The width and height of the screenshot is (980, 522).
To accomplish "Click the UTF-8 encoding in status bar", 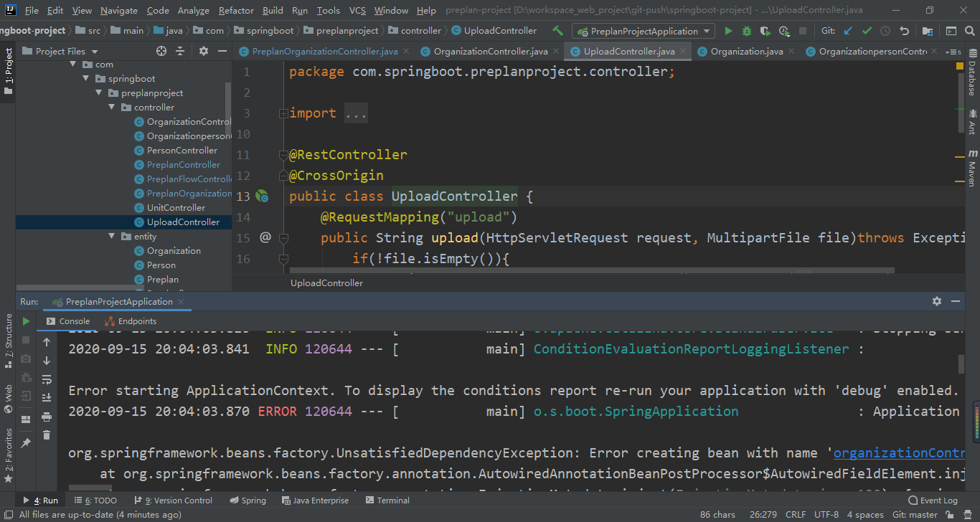I will point(826,514).
